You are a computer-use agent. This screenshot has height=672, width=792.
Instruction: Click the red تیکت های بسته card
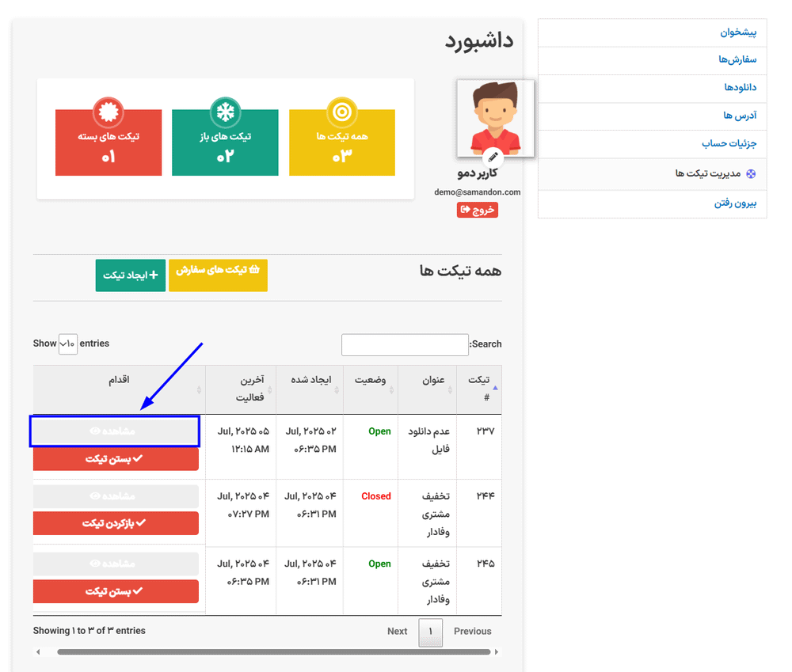coord(109,142)
